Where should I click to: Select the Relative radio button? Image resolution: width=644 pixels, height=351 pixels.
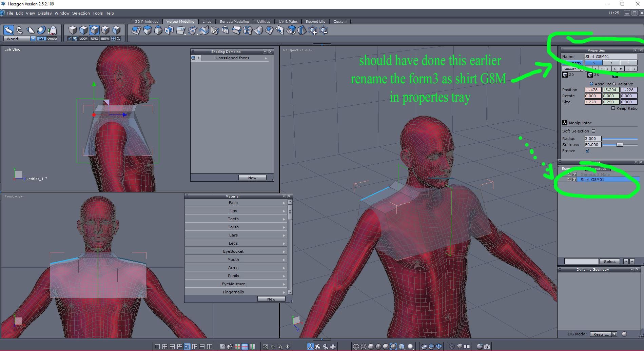tap(614, 84)
